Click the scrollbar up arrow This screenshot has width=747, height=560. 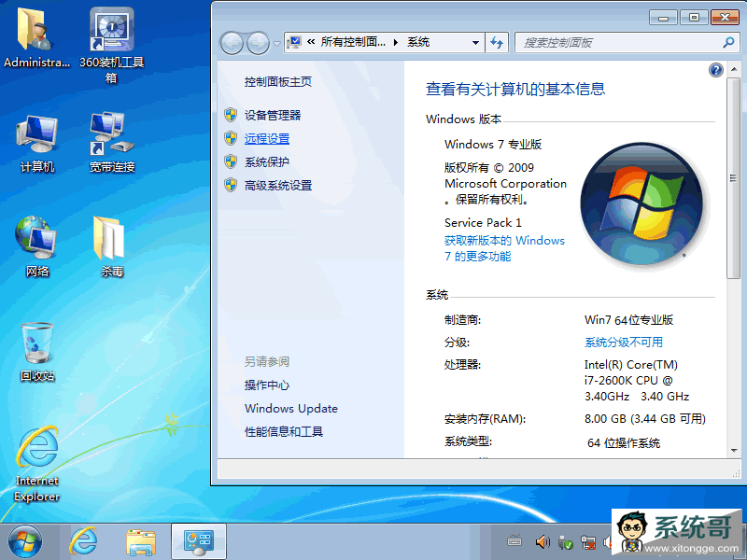(x=734, y=69)
